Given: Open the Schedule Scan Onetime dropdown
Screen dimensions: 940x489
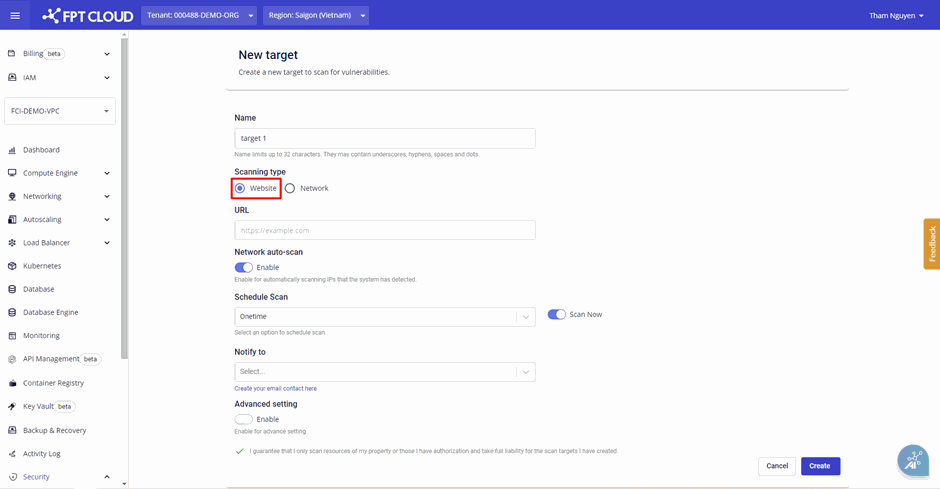Looking at the screenshot, I should pyautogui.click(x=385, y=316).
